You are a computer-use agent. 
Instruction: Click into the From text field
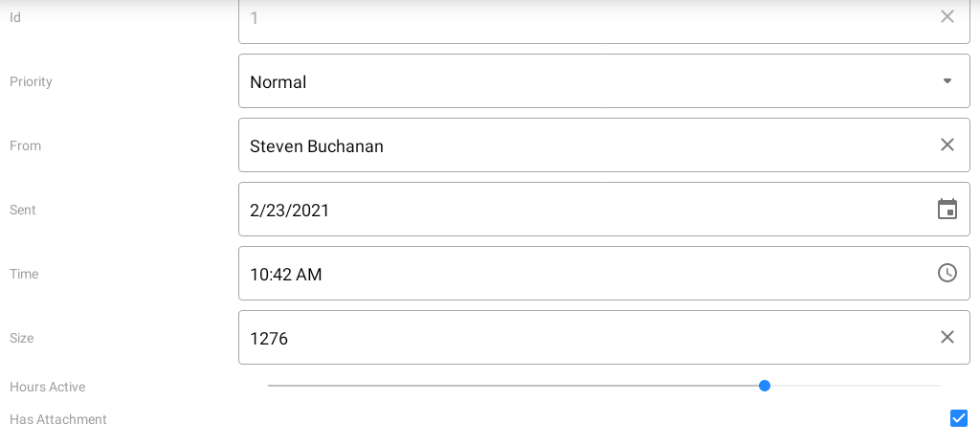click(574, 145)
